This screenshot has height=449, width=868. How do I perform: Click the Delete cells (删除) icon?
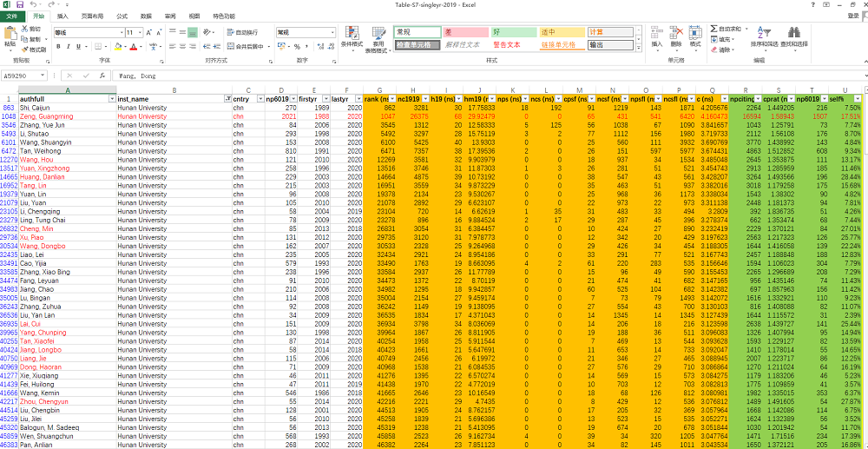676,33
